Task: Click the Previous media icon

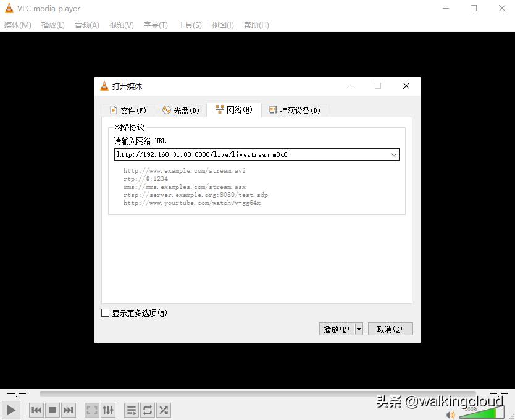Action: 36,409
